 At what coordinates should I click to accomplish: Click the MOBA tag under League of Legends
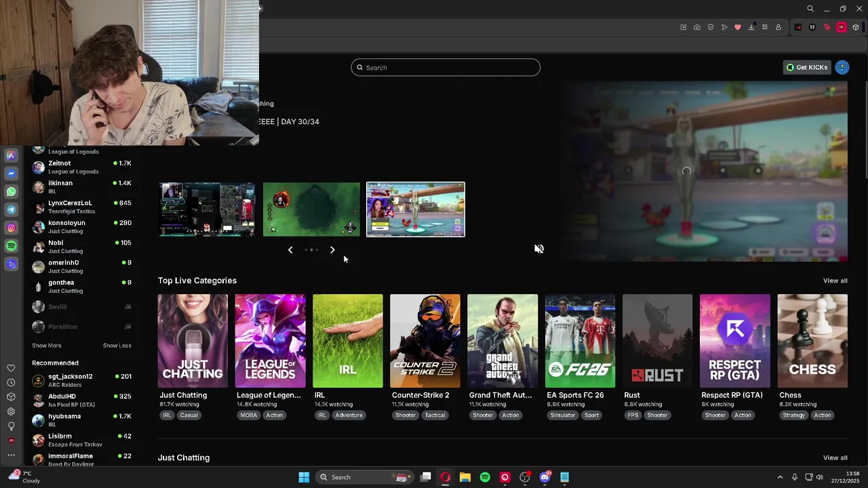249,415
